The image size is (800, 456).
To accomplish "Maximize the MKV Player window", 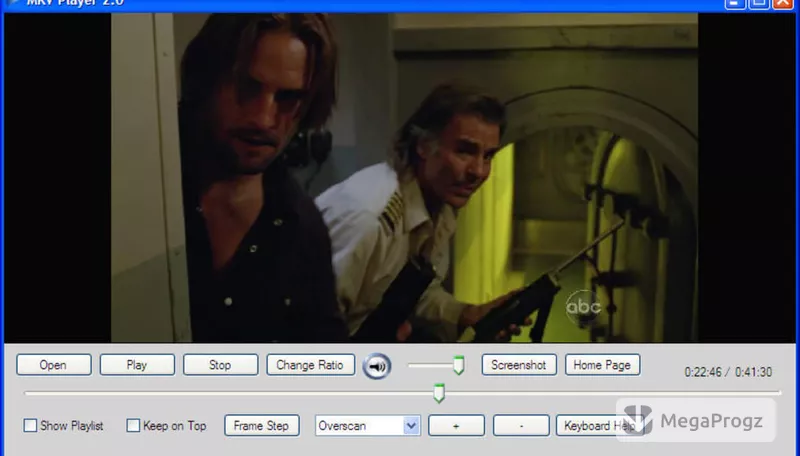I will click(x=759, y=3).
